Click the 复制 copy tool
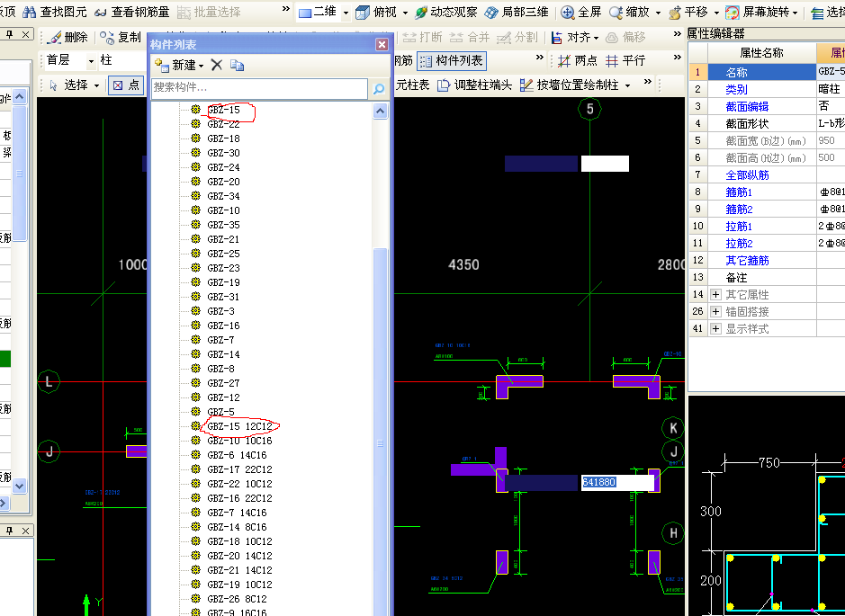This screenshot has width=845, height=616. pyautogui.click(x=121, y=37)
